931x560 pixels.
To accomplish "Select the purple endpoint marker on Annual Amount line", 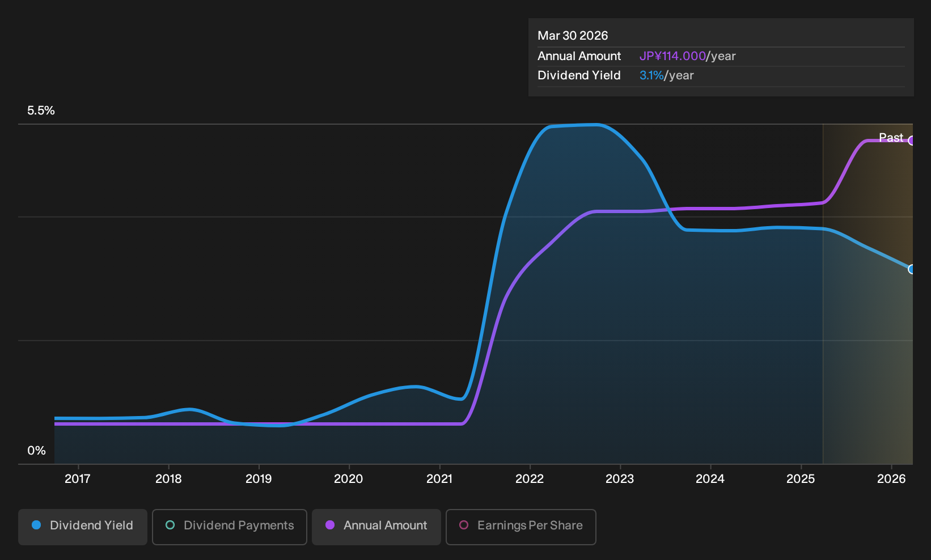I will [912, 141].
